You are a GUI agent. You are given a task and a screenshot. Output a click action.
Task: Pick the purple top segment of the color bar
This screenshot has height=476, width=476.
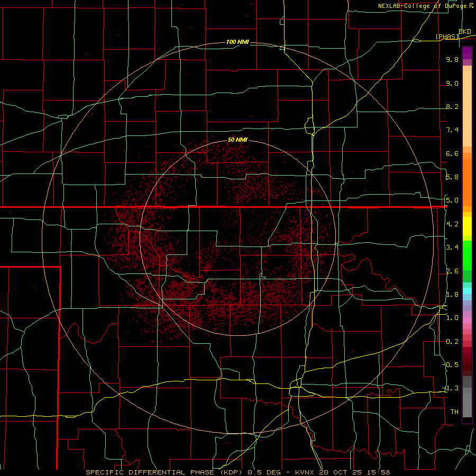click(x=467, y=53)
